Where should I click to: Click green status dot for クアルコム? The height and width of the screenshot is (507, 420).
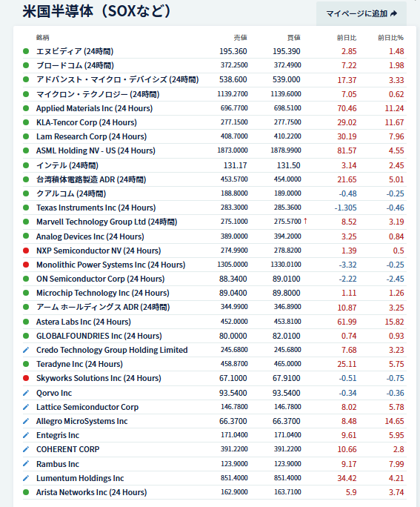(26, 193)
